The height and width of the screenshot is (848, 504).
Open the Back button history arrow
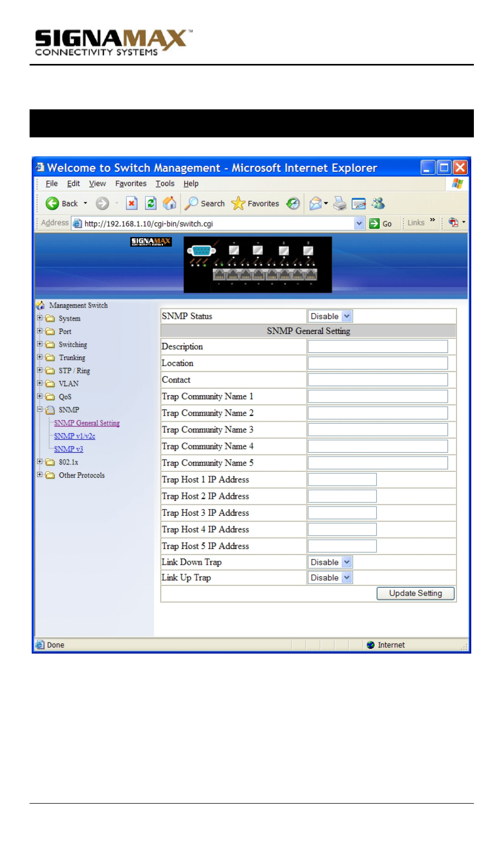[86, 203]
